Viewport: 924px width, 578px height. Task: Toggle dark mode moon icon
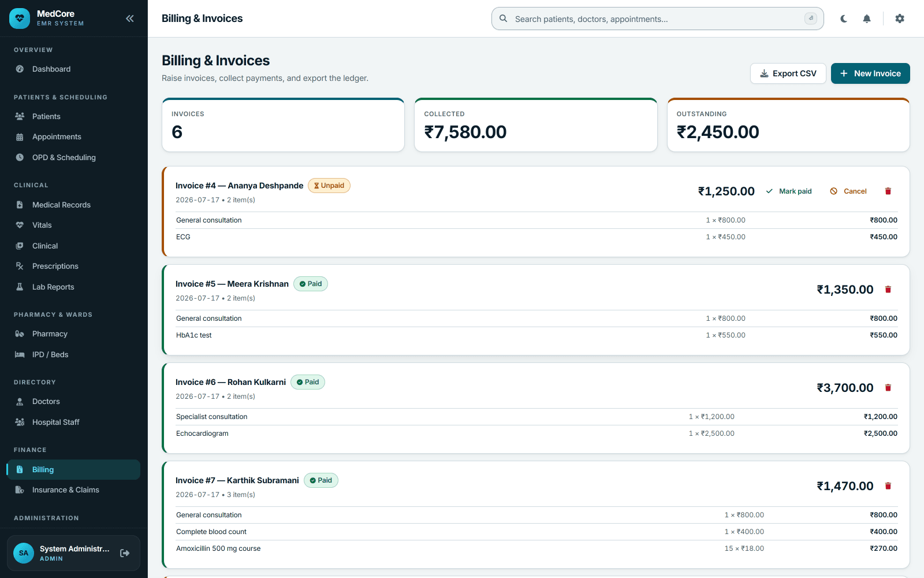pyautogui.click(x=844, y=18)
